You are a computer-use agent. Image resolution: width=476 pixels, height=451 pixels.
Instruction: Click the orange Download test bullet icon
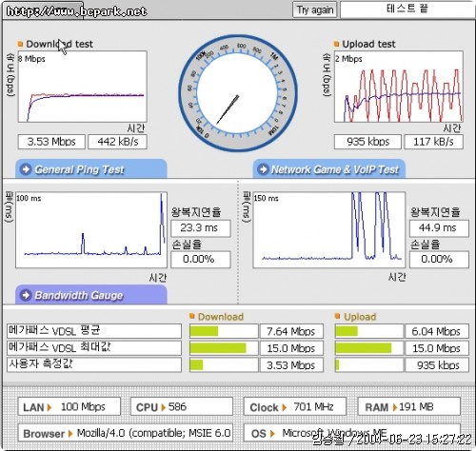[20, 44]
